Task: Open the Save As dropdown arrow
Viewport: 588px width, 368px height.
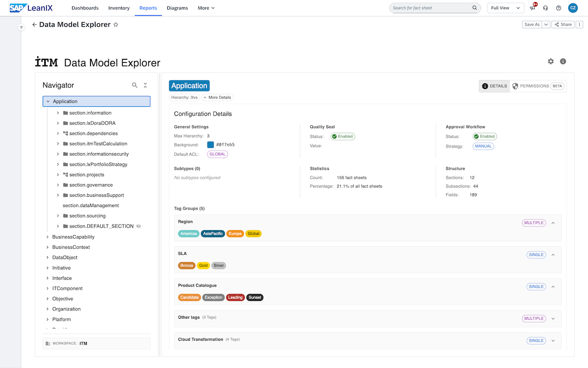Action: pyautogui.click(x=546, y=24)
